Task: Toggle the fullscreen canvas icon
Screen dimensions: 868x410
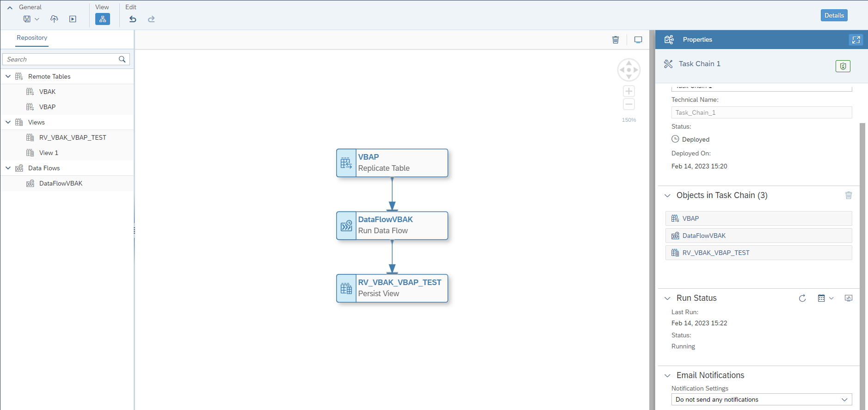Action: 638,40
